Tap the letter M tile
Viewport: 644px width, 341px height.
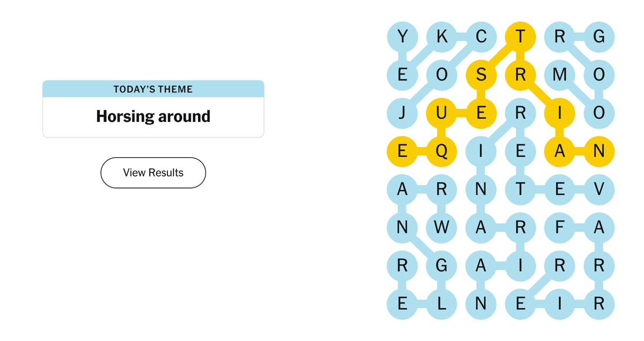click(x=560, y=75)
